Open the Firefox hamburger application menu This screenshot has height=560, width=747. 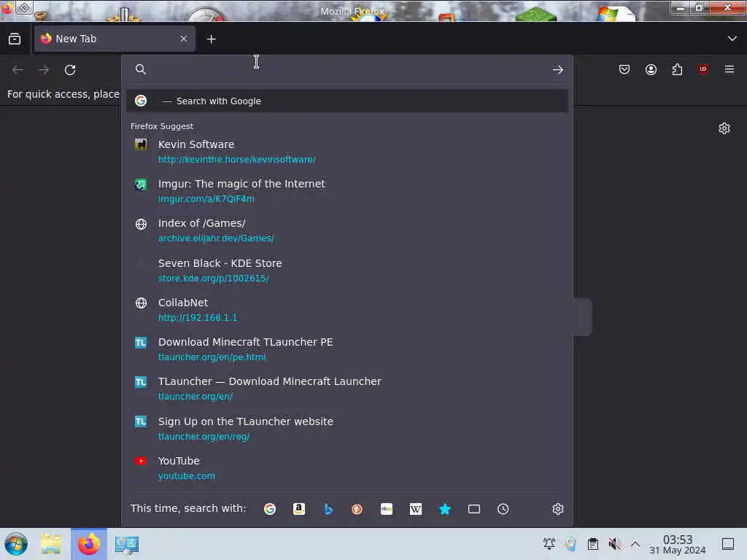729,69
